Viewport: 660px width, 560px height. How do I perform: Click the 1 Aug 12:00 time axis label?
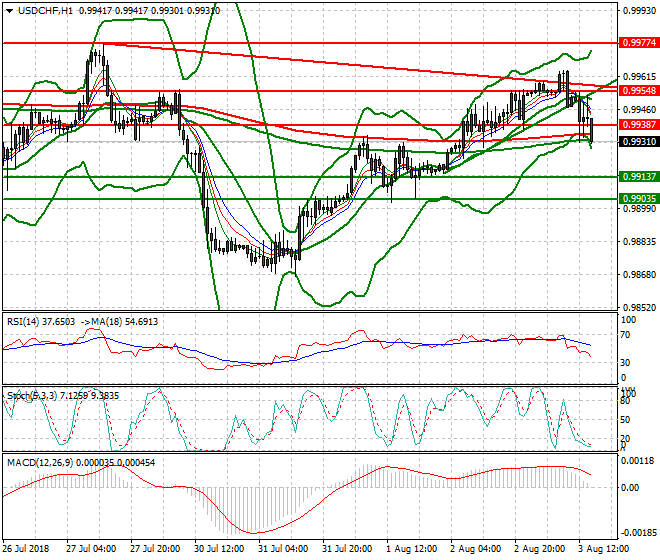(x=411, y=549)
